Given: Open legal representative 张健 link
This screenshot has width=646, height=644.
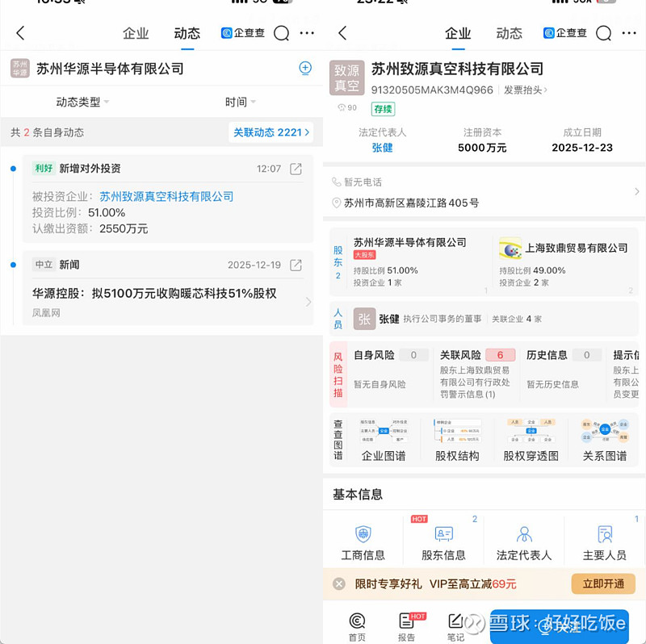Looking at the screenshot, I should tap(382, 148).
